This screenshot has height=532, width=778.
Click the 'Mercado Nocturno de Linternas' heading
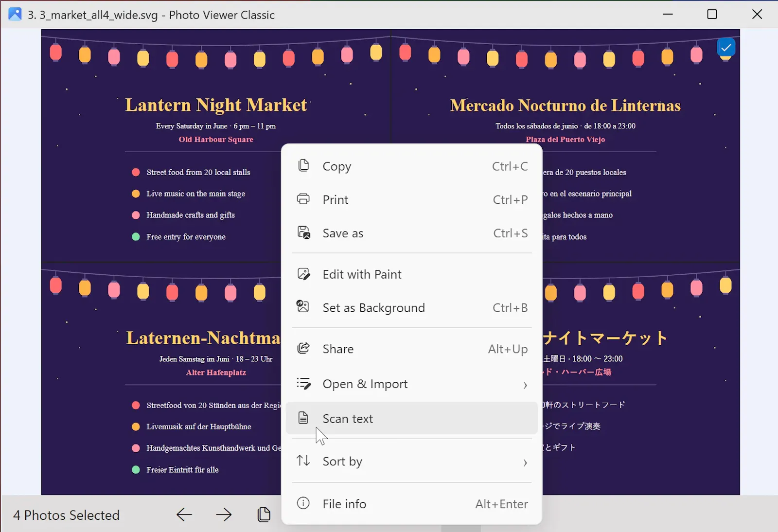(x=565, y=106)
